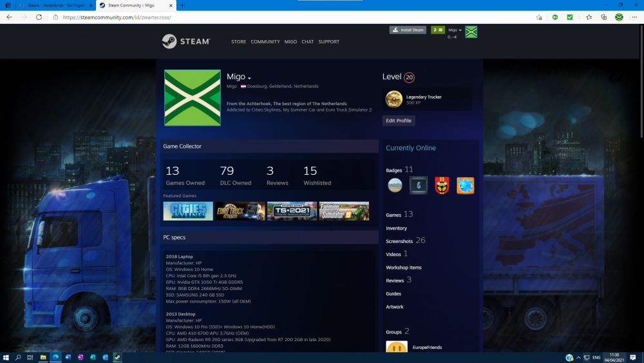Click the small header avatar flag image

(x=471, y=32)
